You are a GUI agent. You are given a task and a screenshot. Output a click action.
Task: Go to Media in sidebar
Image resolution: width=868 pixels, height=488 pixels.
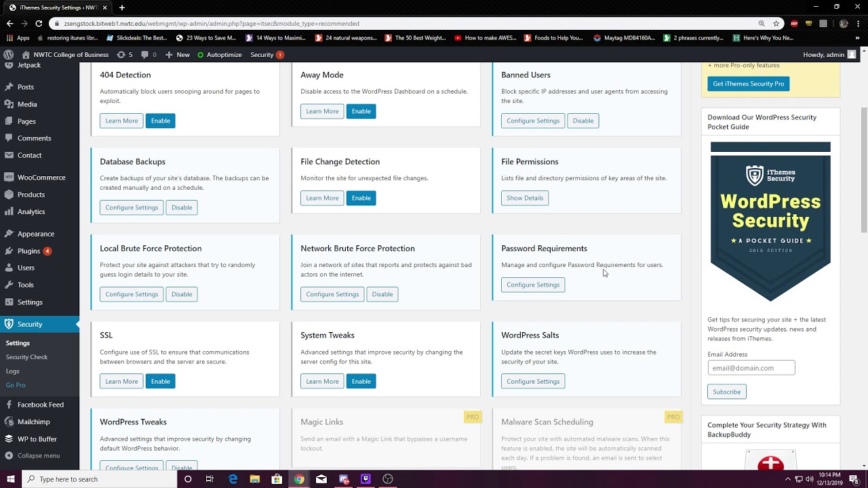[x=27, y=104]
